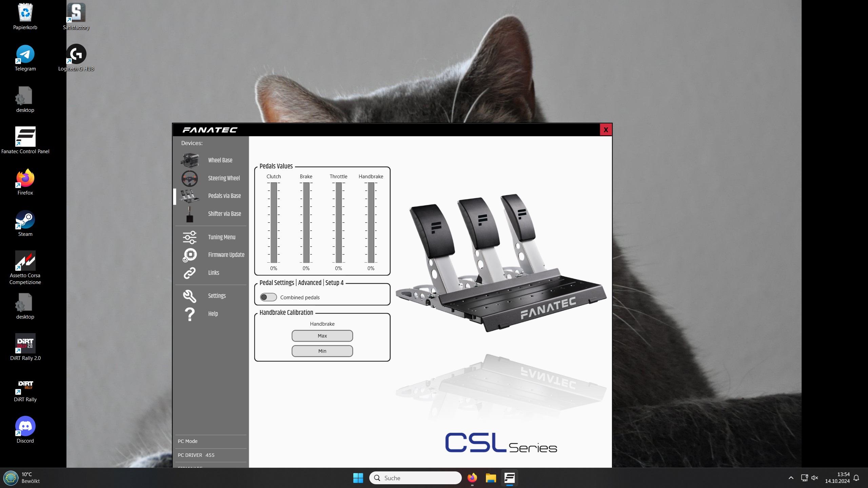This screenshot has width=868, height=488.
Task: Select Discord desktop shortcut
Action: tap(25, 430)
